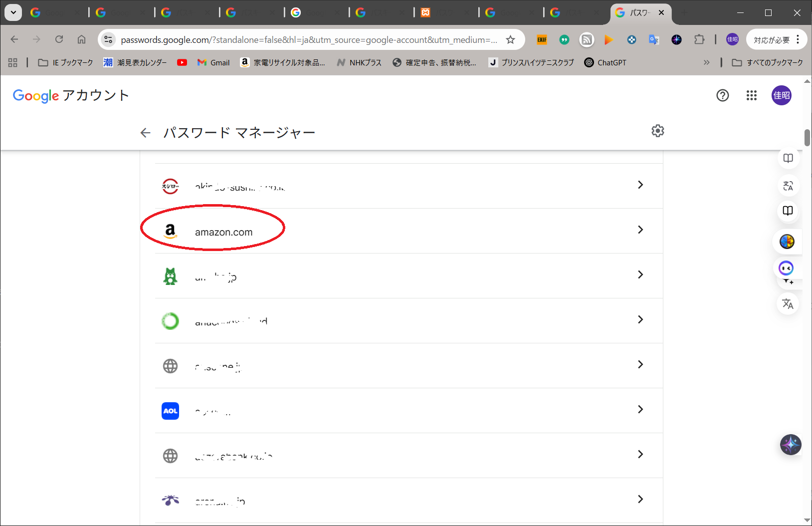Open the IE ブックマーク folder
This screenshot has width=812, height=526.
66,62
